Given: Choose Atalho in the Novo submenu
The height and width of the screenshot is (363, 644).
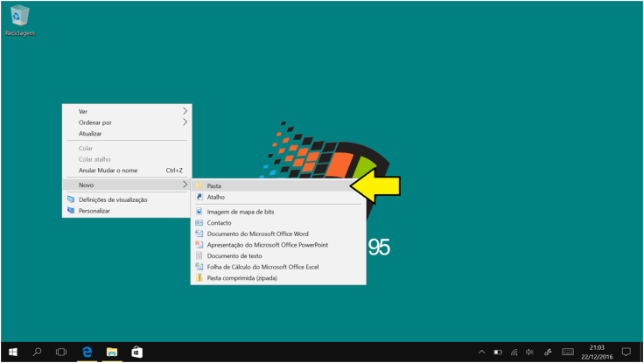Looking at the screenshot, I should (215, 198).
